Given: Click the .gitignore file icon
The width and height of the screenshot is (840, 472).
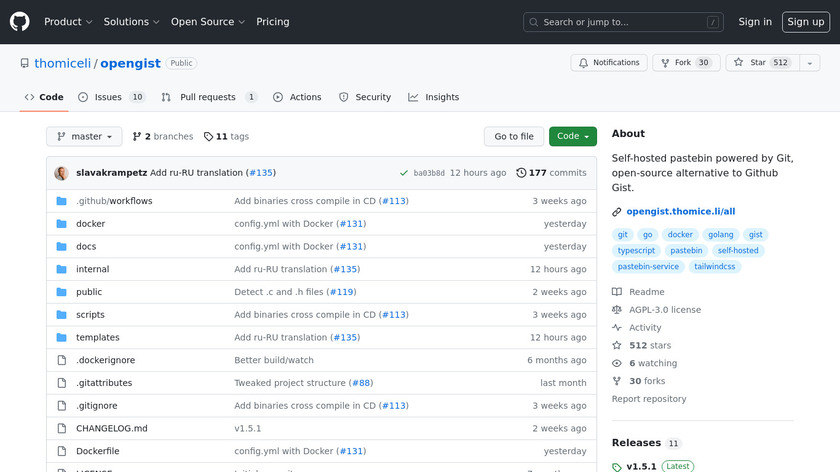Looking at the screenshot, I should [61, 406].
